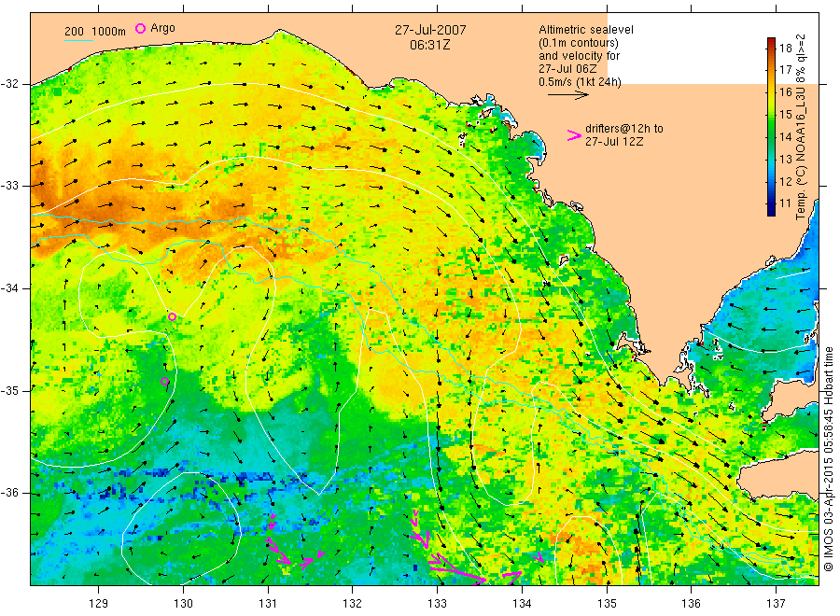Click the IMOS copyright timestamp text
This screenshot has width=840, height=616.
point(829,458)
